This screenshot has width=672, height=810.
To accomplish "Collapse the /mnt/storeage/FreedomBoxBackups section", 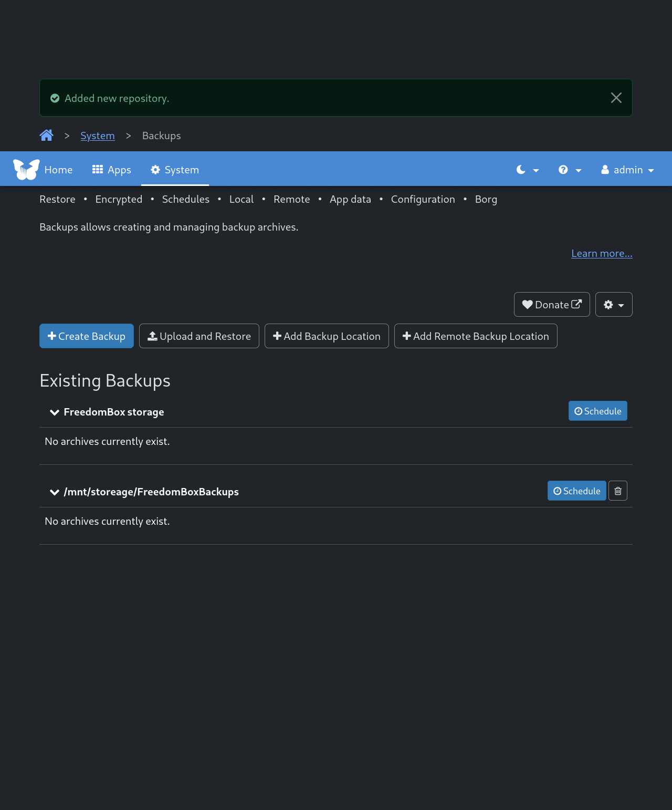I will point(55,492).
